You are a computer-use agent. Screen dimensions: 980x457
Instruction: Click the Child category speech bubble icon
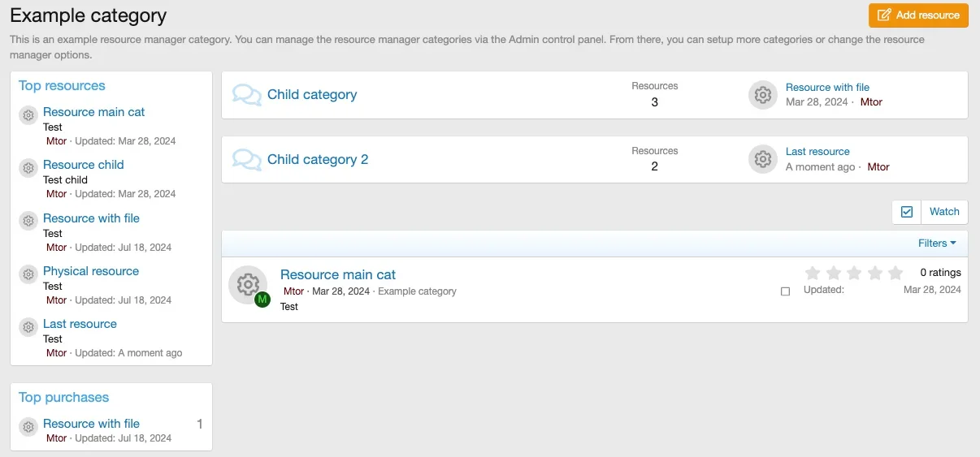(246, 95)
